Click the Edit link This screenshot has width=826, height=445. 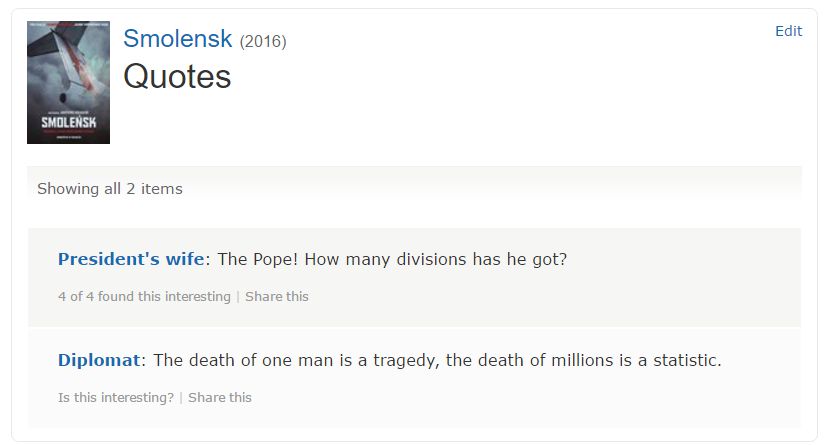(x=788, y=31)
